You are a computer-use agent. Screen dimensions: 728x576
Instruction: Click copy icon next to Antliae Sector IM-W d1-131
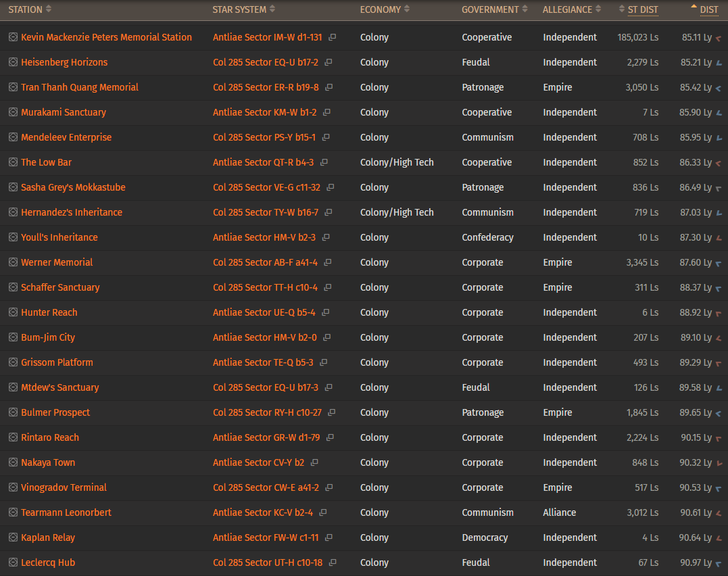click(x=333, y=37)
